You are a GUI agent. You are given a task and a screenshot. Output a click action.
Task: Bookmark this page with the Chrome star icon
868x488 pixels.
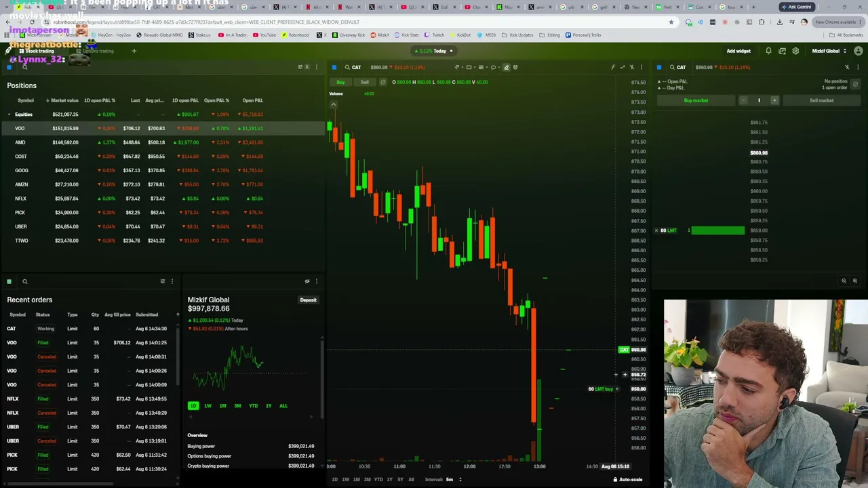tap(671, 22)
